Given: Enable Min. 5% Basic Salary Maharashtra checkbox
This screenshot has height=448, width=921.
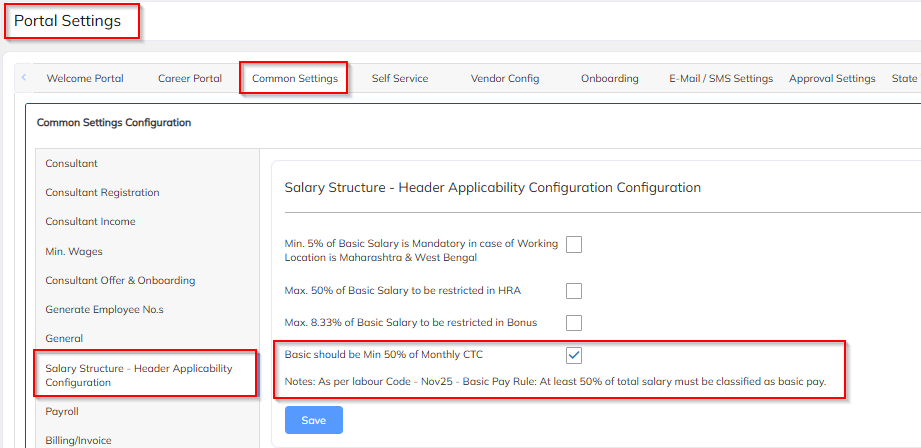Looking at the screenshot, I should point(574,244).
